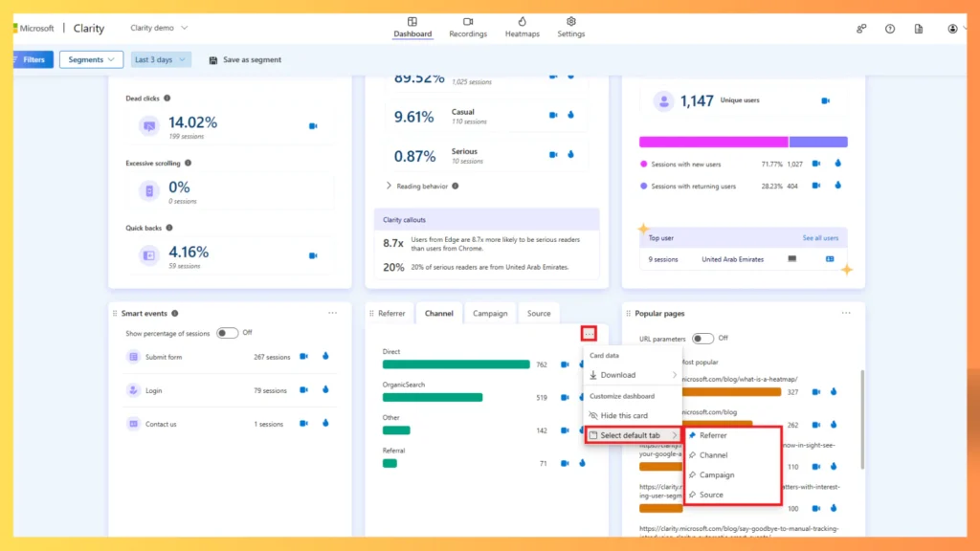Open the Segments dropdown

pyautogui.click(x=91, y=59)
